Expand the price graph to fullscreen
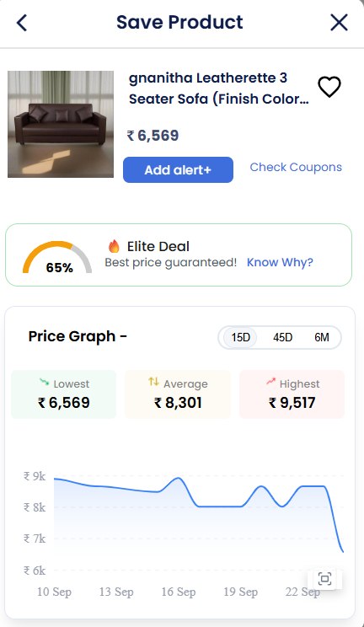The width and height of the screenshot is (364, 627). coord(324,579)
